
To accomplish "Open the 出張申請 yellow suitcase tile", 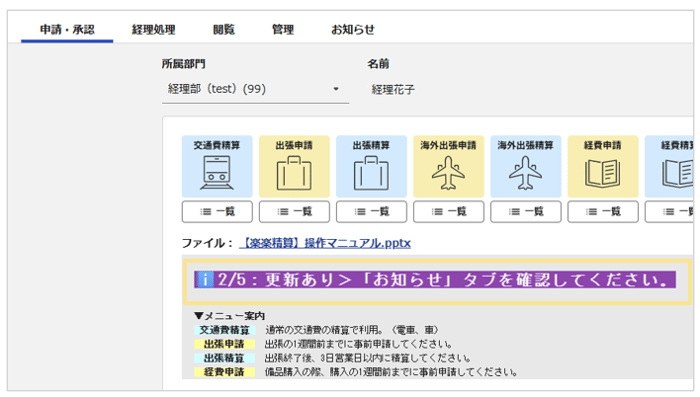I will click(294, 166).
